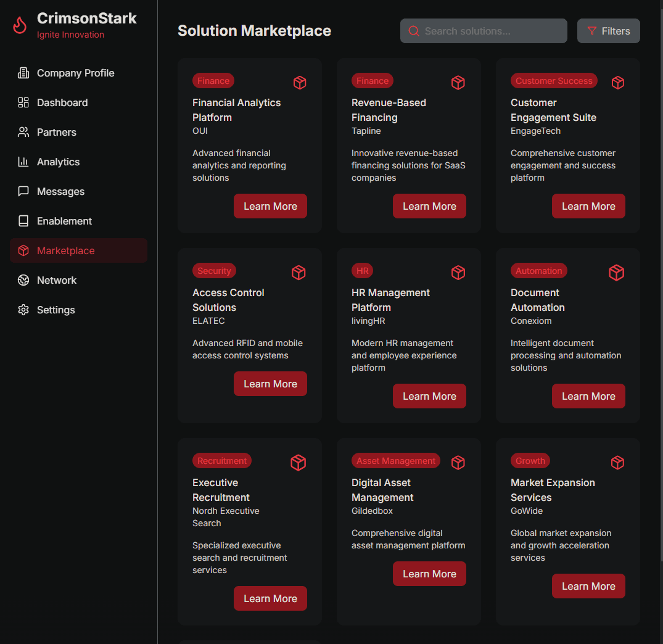Click the Marketplace box icon in sidebar
663x644 pixels.
(23, 250)
